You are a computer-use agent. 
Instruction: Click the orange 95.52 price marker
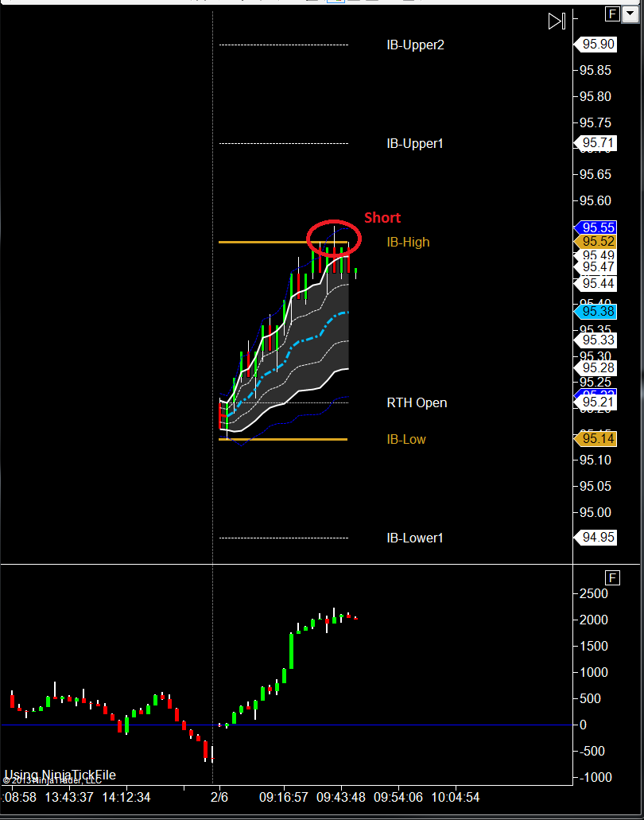tap(596, 242)
